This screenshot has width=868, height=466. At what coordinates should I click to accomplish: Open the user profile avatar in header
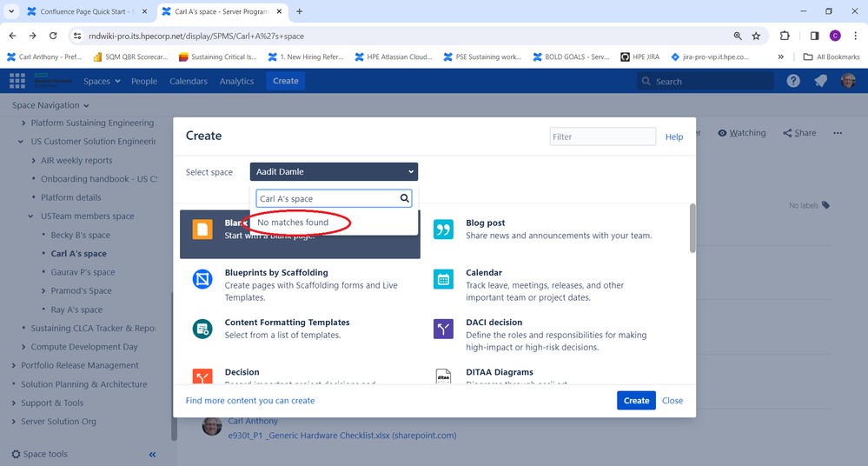848,81
